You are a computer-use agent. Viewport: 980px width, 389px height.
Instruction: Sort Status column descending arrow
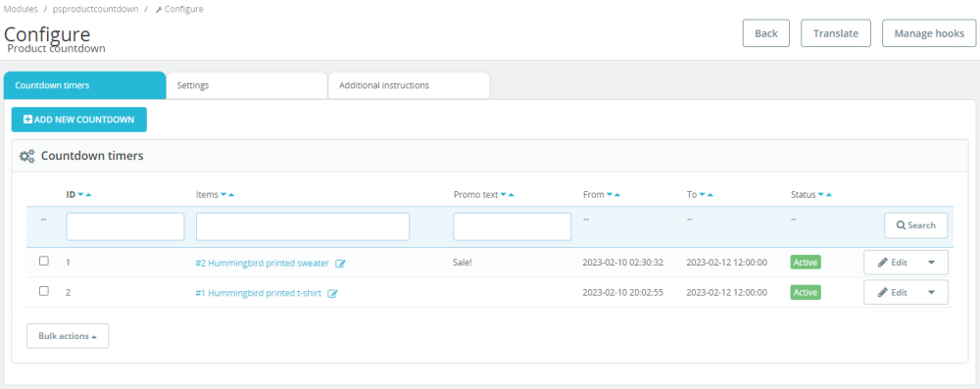point(821,195)
